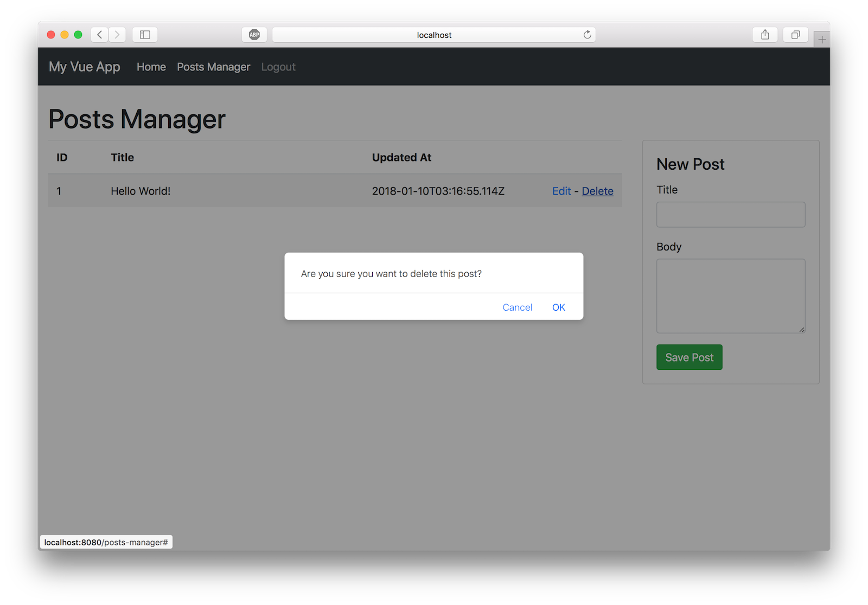868x605 pixels.
Task: Open the Share icon in the toolbar
Action: pos(765,35)
